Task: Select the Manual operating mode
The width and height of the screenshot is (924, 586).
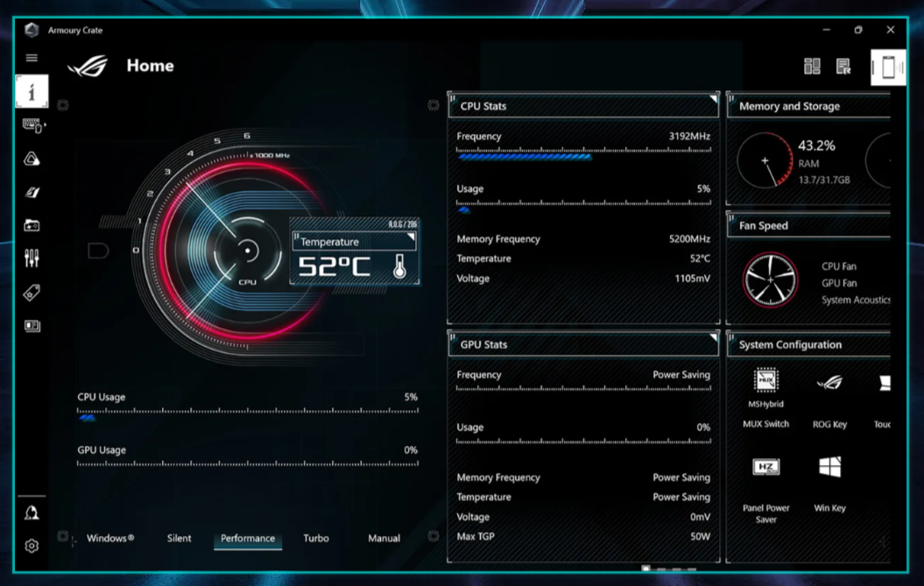Action: pyautogui.click(x=384, y=538)
